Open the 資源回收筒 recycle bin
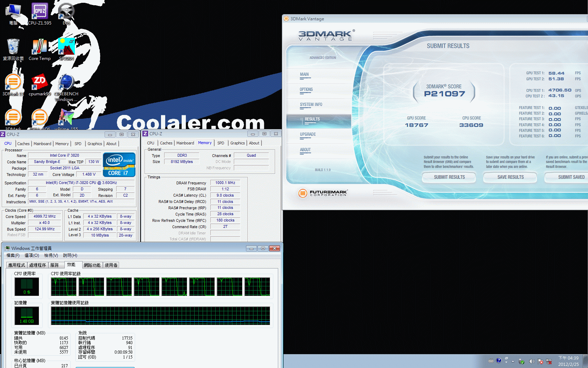 [13, 49]
